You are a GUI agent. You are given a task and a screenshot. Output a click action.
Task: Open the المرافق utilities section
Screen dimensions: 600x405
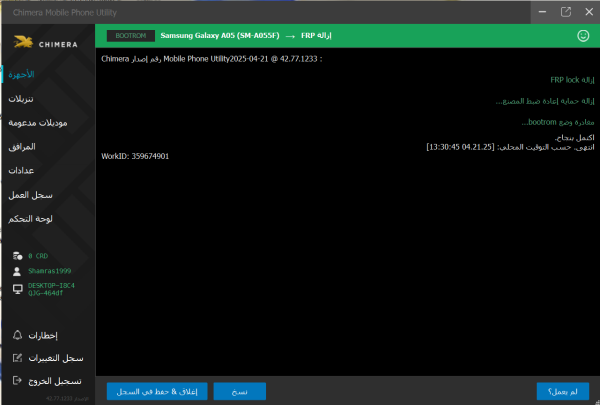22,147
